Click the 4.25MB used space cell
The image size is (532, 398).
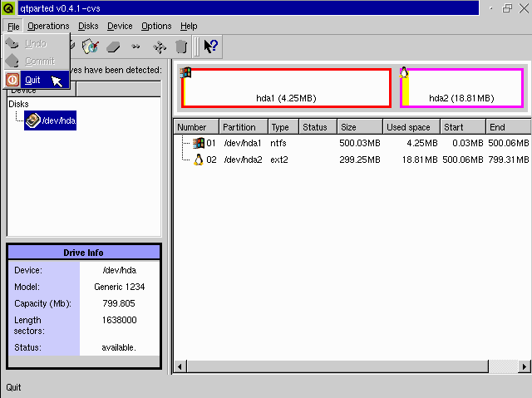422,143
